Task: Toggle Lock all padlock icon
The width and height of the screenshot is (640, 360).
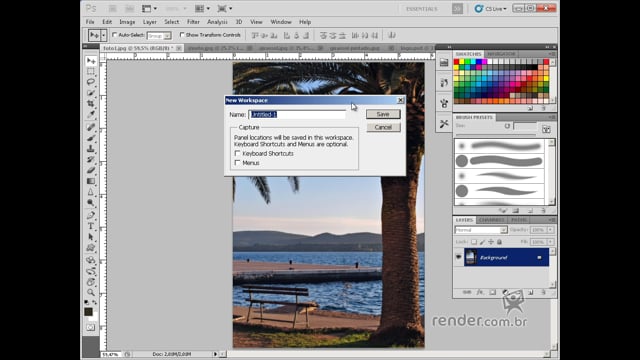Action: click(x=499, y=242)
